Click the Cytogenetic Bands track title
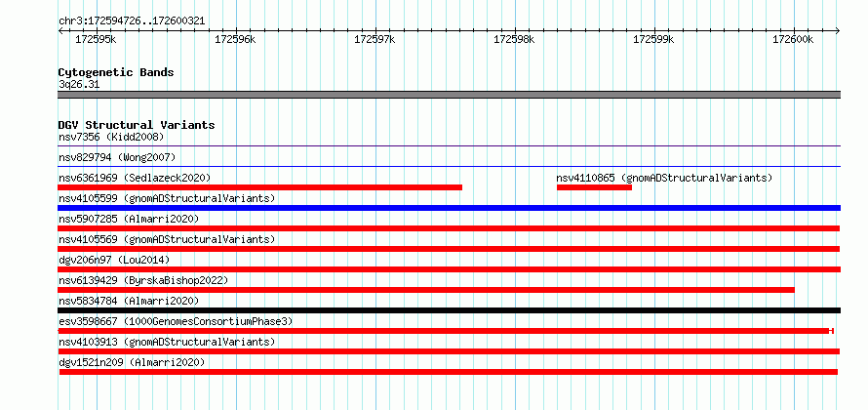Image resolution: width=868 pixels, height=410 pixels. click(116, 72)
